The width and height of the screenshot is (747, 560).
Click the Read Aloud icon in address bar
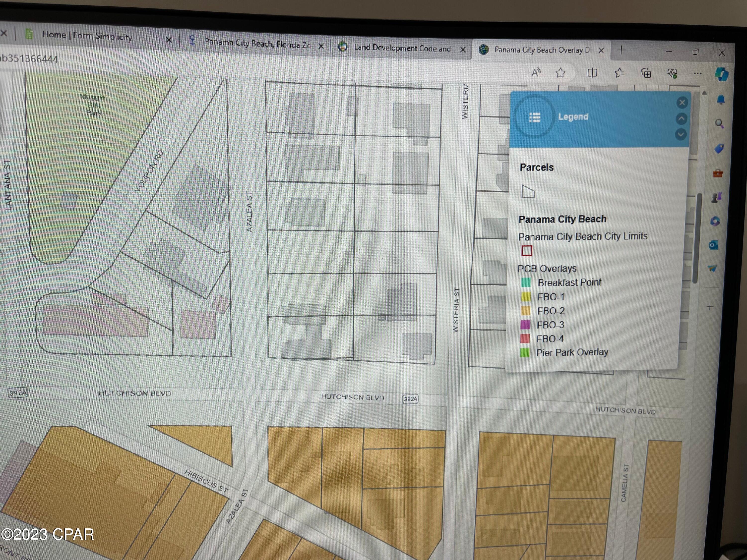coord(536,72)
